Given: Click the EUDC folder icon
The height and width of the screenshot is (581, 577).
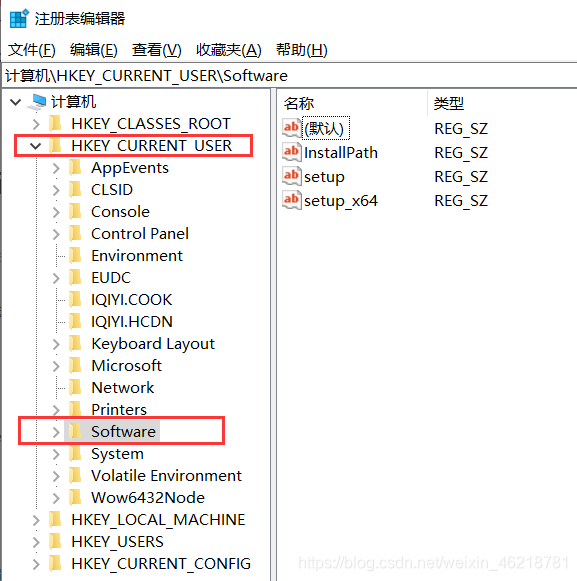Looking at the screenshot, I should [75, 278].
